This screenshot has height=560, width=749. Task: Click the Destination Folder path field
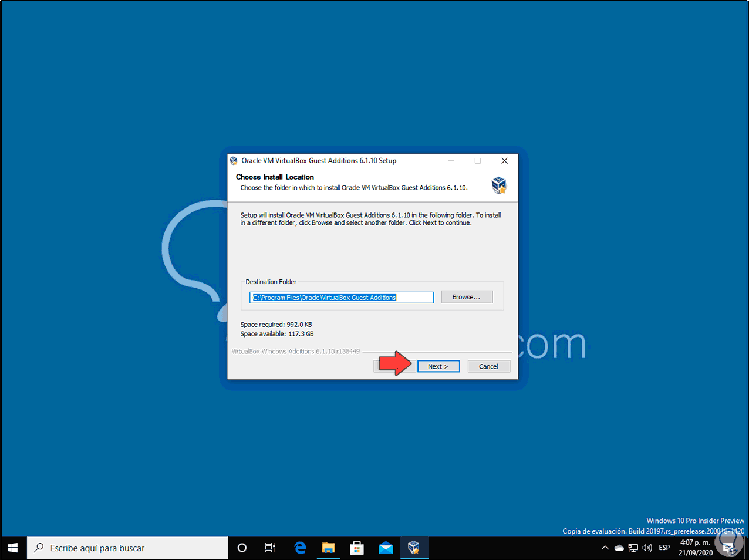point(342,298)
